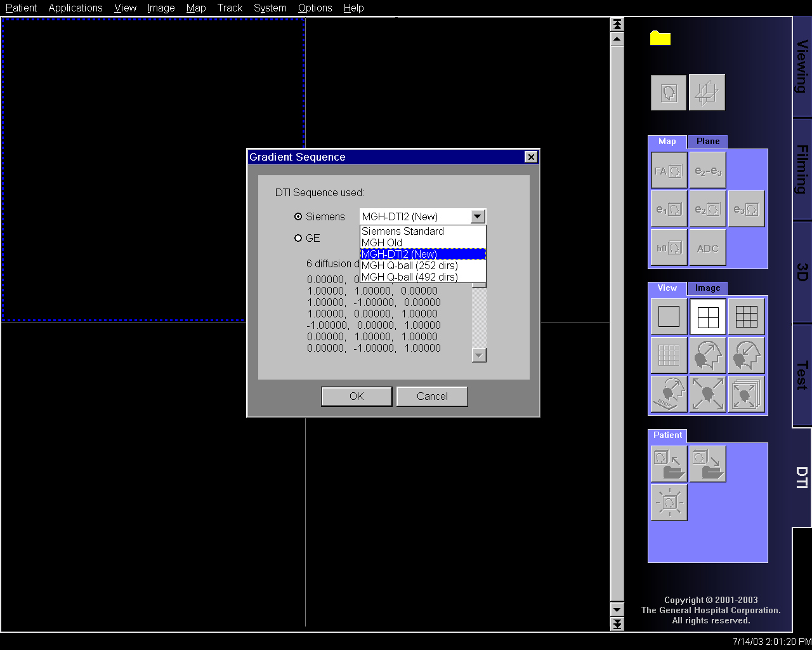Viewport: 812px width, 650px height.
Task: Click the zoom-in head icon
Action: pos(707,355)
